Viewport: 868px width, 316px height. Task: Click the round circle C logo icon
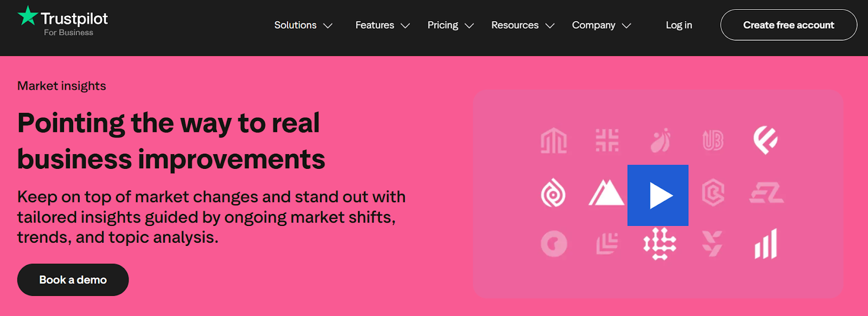coord(554,244)
